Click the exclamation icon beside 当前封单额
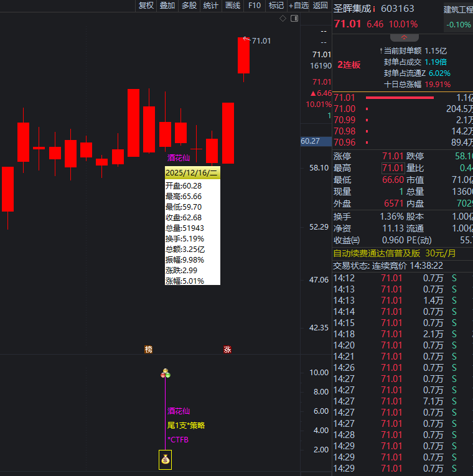Screen dimensions: 473x476 [380, 50]
